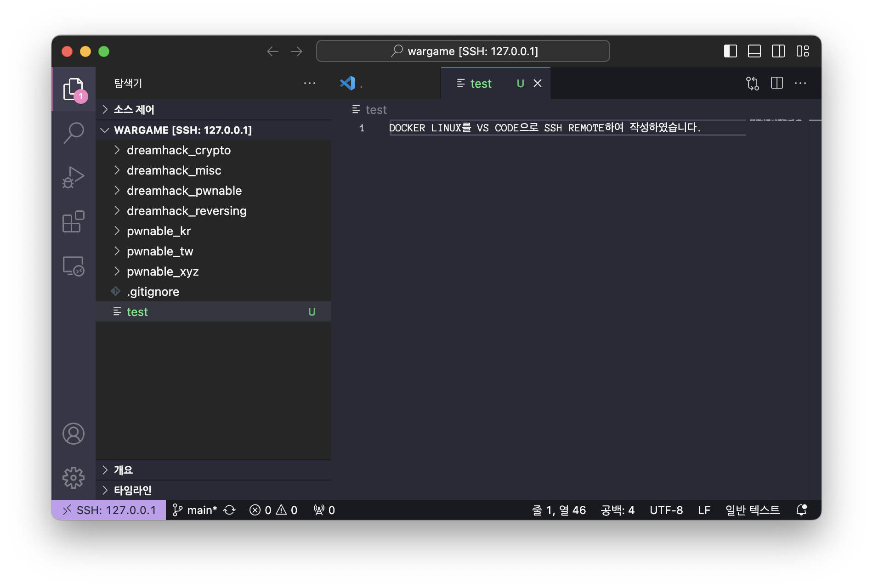This screenshot has width=873, height=588.
Task: Go forward with the right arrow
Action: tap(297, 51)
